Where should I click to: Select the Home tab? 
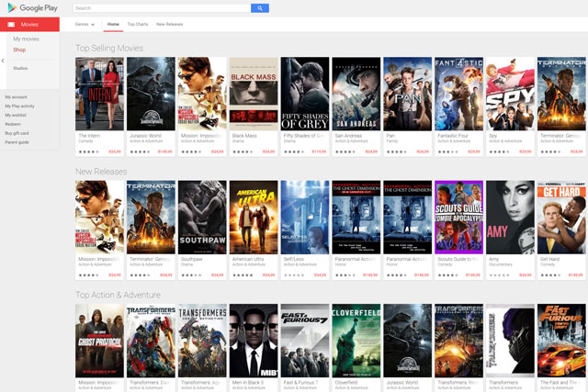(113, 24)
